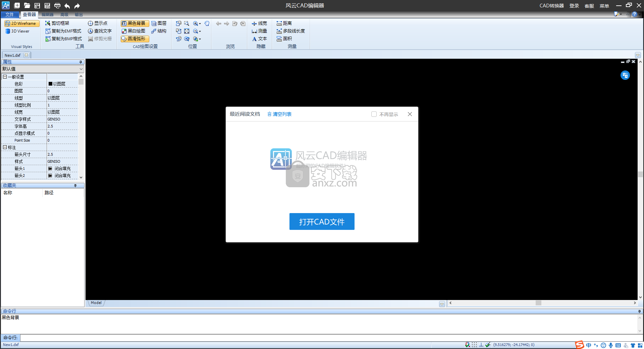Open the find text 查找文字 tool

(x=100, y=31)
